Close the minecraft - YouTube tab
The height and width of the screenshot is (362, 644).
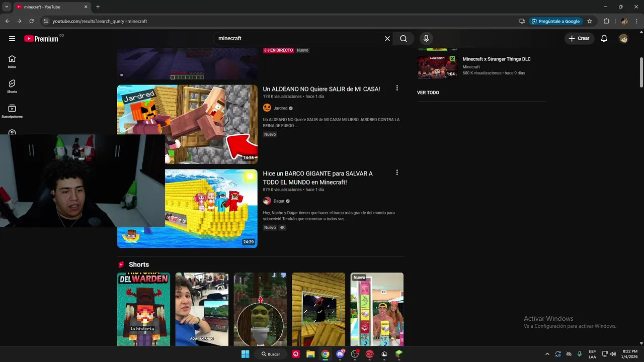point(86,7)
